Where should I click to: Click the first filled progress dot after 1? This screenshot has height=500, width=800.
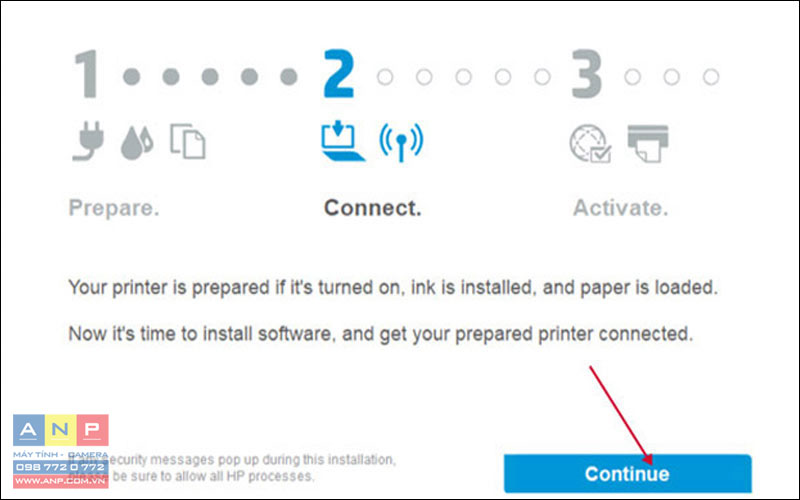click(x=132, y=77)
